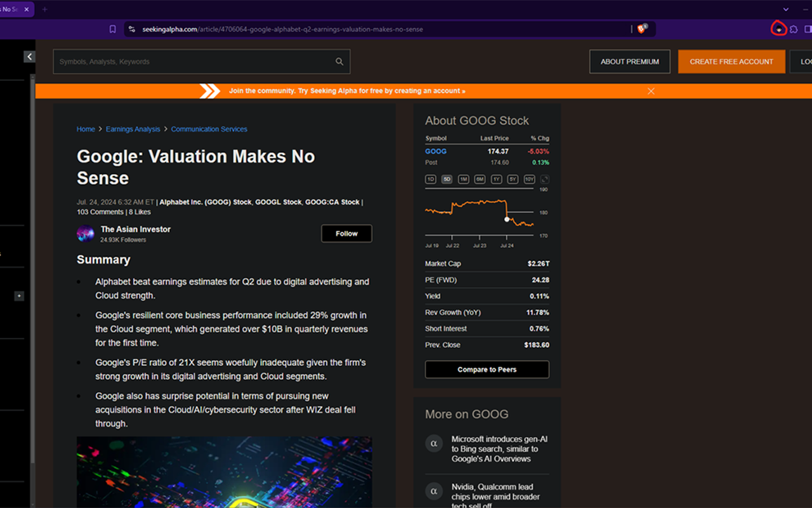This screenshot has width=812, height=508.
Task: Open Alphabet Inc. (GOOG) Stock link
Action: point(206,202)
